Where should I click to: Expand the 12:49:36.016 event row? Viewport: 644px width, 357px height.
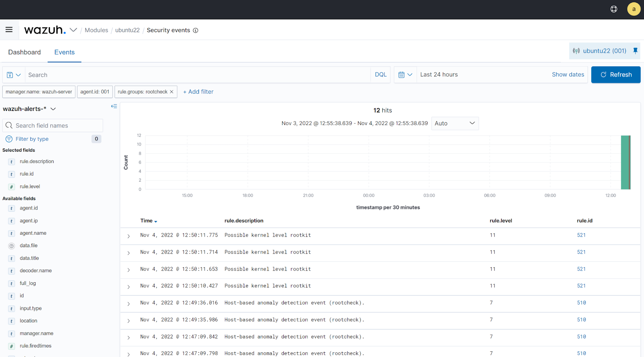point(128,304)
